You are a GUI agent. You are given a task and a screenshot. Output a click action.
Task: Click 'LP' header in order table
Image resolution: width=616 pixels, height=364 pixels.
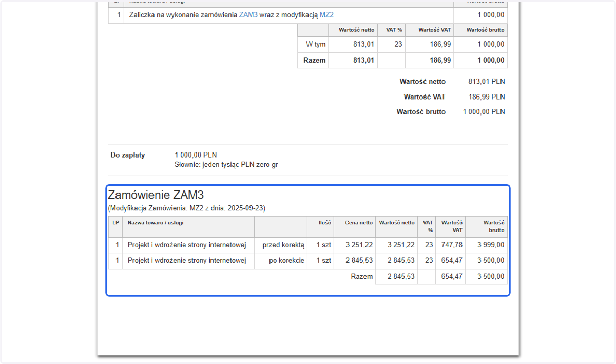click(115, 223)
